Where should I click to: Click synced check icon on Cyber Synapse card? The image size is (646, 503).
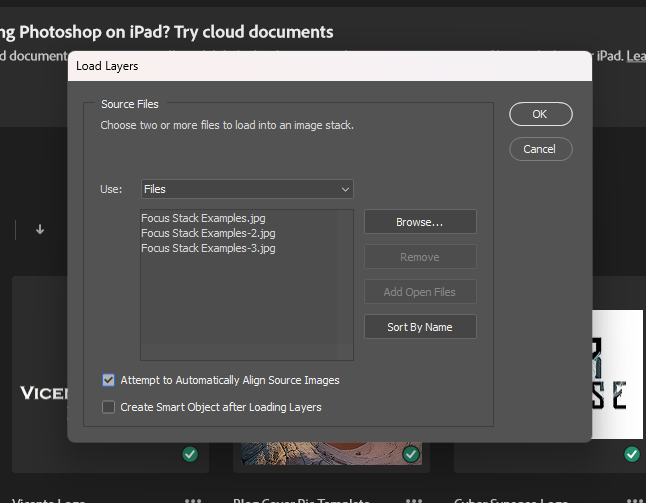[x=632, y=454]
